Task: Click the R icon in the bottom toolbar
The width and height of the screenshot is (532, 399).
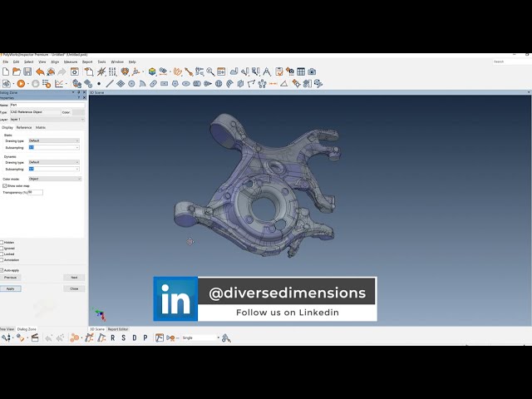Action: click(x=113, y=338)
